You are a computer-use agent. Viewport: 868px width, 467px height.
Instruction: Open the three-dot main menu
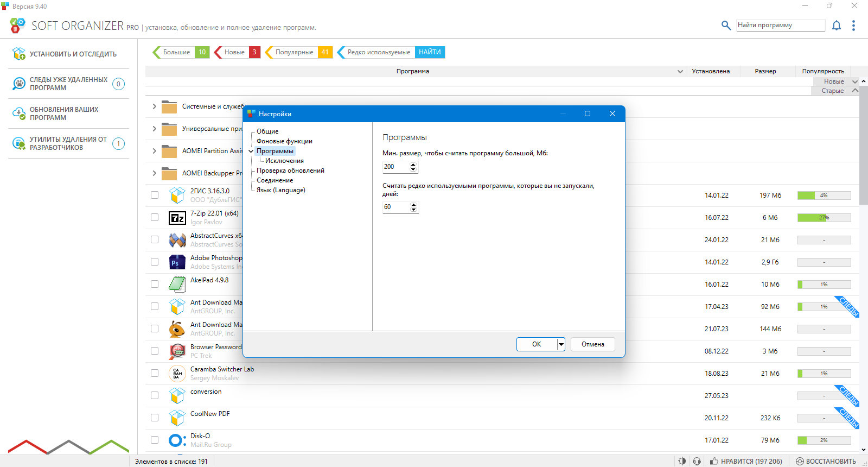click(x=853, y=26)
